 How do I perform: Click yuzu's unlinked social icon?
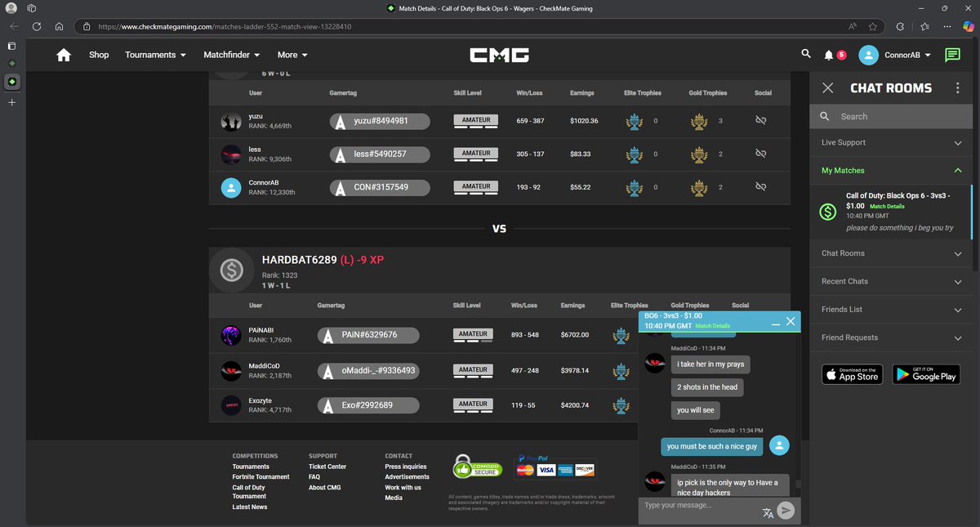[760, 120]
